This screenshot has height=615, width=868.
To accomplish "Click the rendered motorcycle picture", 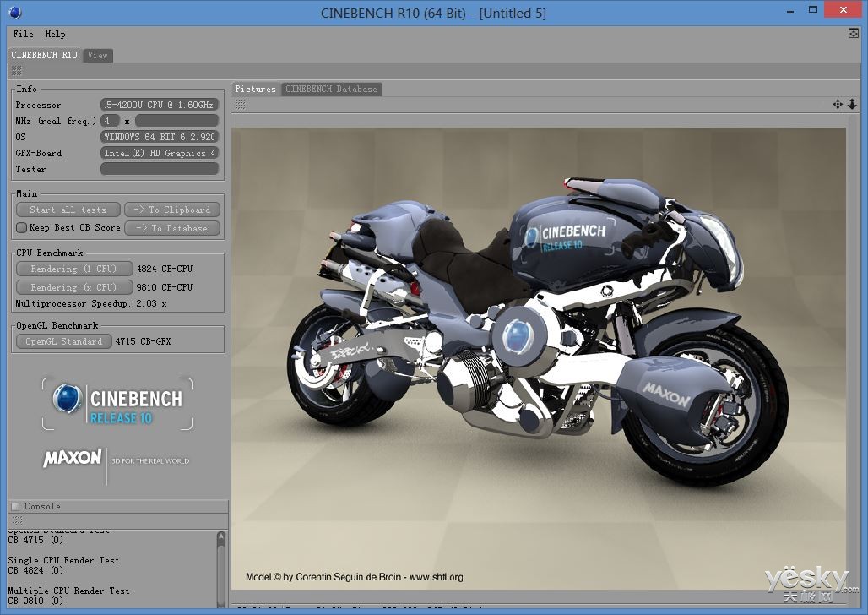I will pyautogui.click(x=539, y=358).
